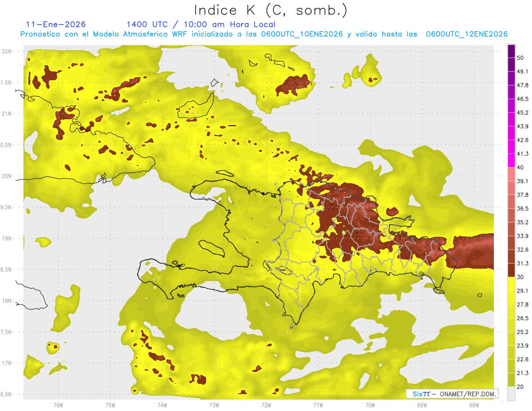Click the '75W' longitude label
The height and width of the screenshot is (411, 532).
(110, 405)
